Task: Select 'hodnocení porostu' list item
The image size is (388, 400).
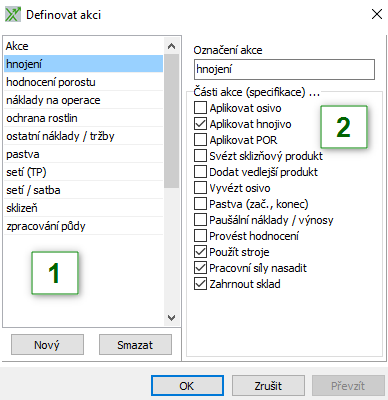Action: [83, 82]
